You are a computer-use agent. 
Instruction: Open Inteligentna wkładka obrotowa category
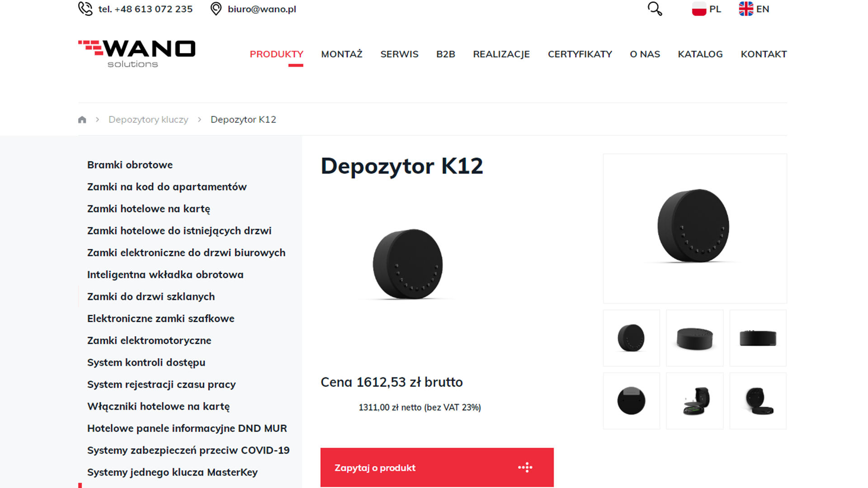pyautogui.click(x=165, y=275)
